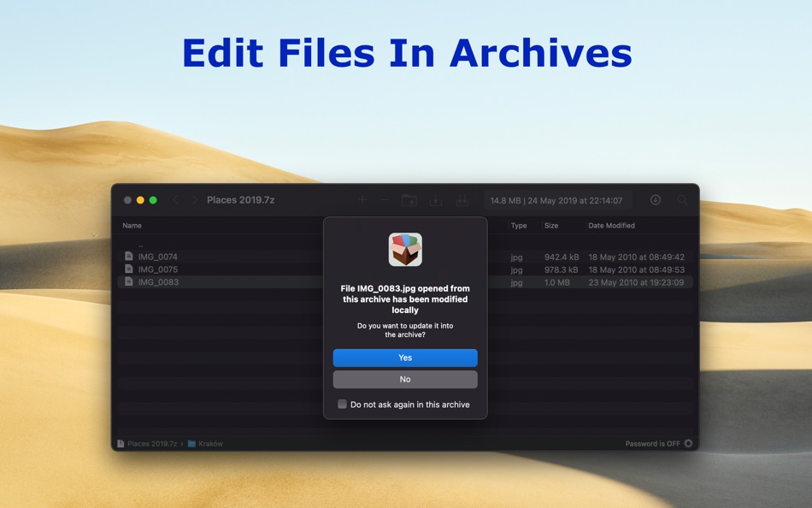Click date '23 May 2010 at 19:23:09'
Viewport: 812px width, 508px height.
[636, 282]
